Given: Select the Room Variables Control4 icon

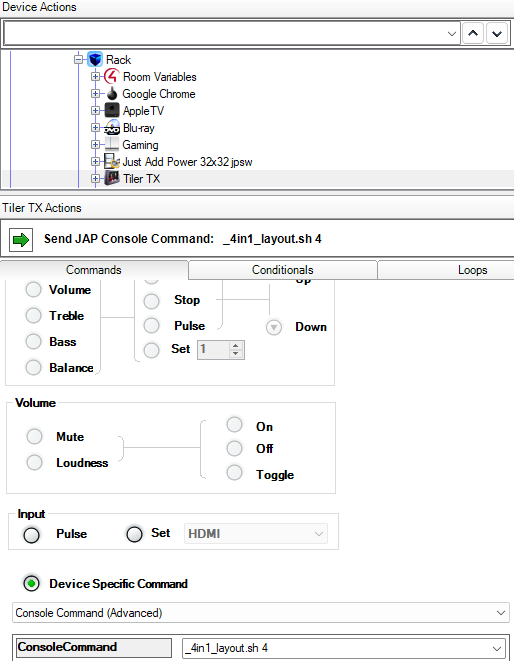Looking at the screenshot, I should click(x=112, y=77).
